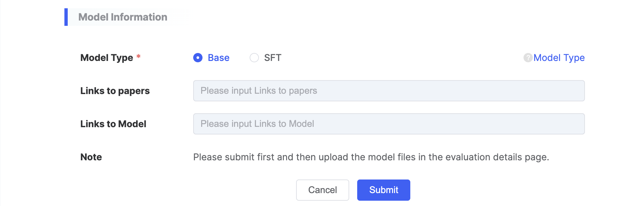
Task: Click the blue "Base" option label
Action: [x=218, y=58]
